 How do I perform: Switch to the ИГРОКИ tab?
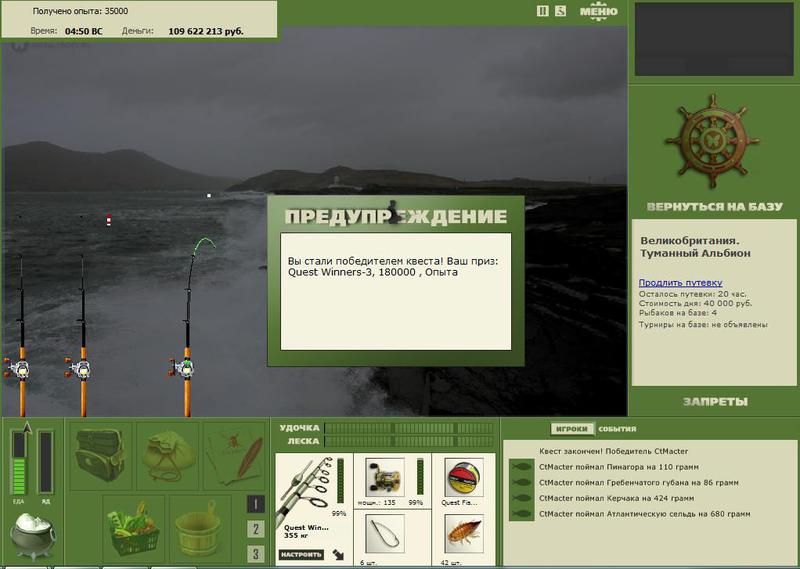pos(572,429)
